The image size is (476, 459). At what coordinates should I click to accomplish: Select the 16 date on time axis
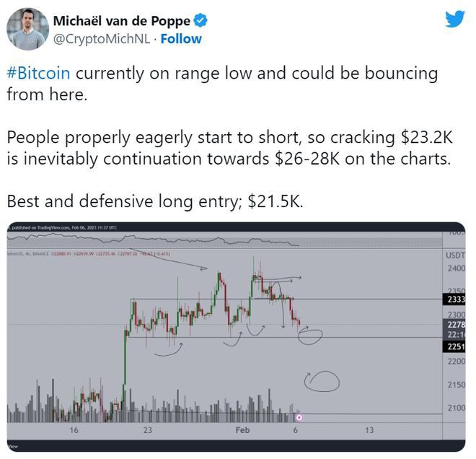[74, 429]
